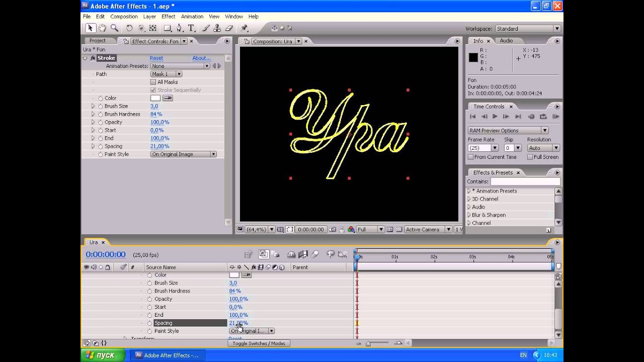Open RAM Preview Options dropdown
644x362 pixels.
point(508,131)
